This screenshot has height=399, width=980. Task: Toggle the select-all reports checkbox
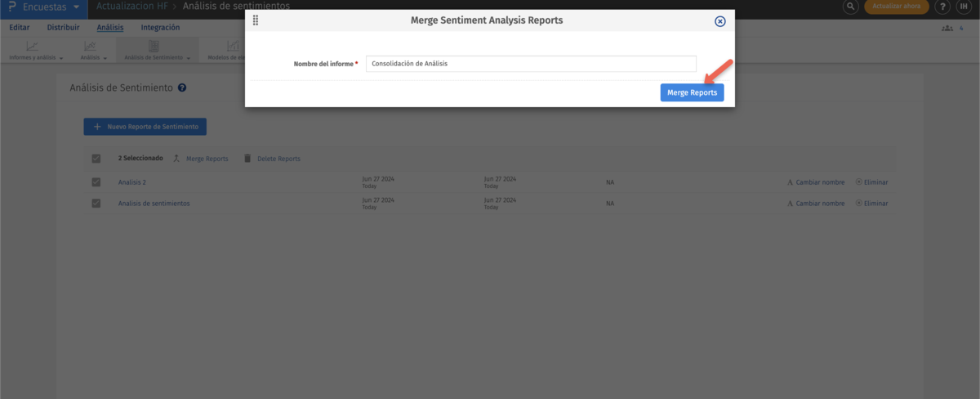click(x=96, y=159)
